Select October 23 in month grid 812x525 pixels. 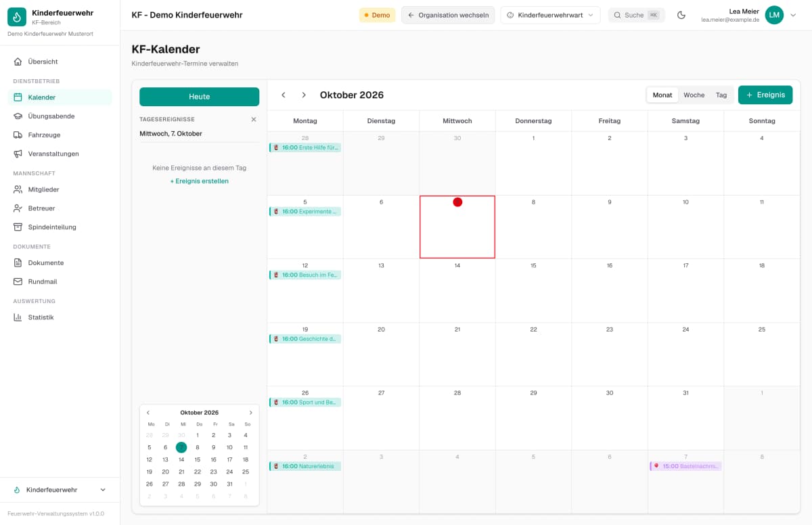click(609, 355)
